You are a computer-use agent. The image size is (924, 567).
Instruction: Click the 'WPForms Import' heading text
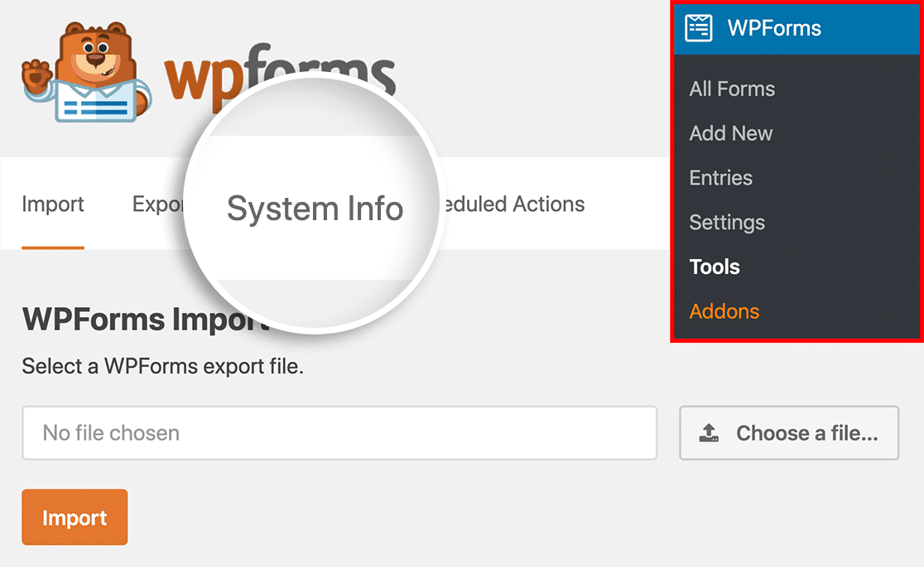pyautogui.click(x=146, y=320)
